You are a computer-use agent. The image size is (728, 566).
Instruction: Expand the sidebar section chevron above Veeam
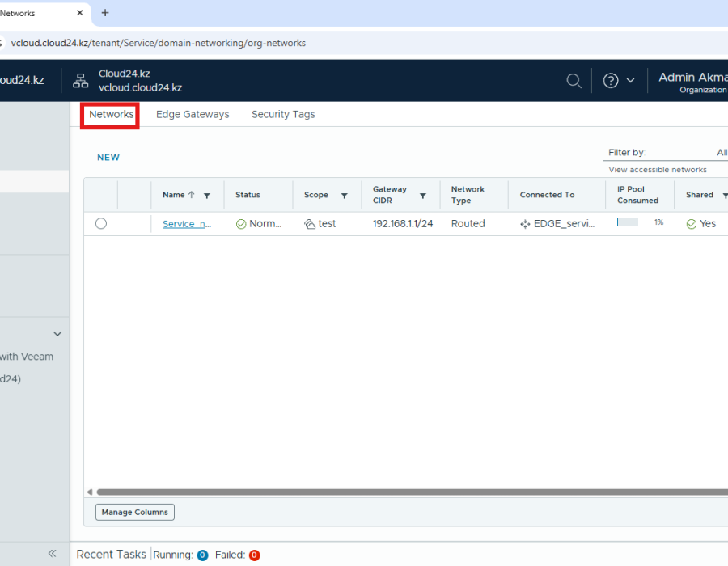pyautogui.click(x=57, y=334)
